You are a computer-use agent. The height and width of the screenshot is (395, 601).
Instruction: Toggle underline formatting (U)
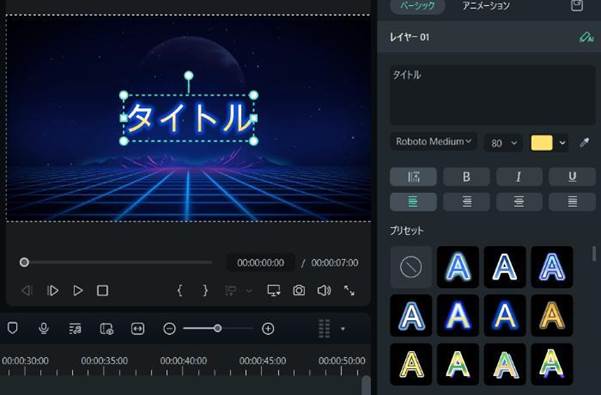coord(572,177)
